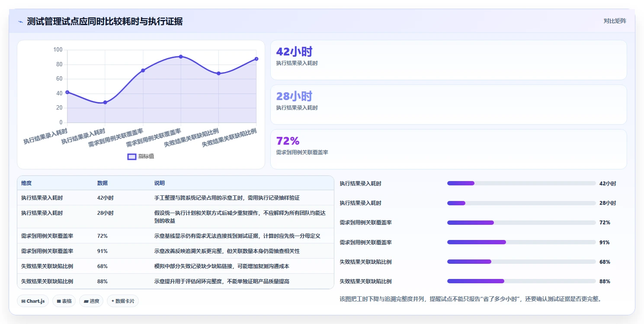Click the 数据 table column header

(103, 183)
